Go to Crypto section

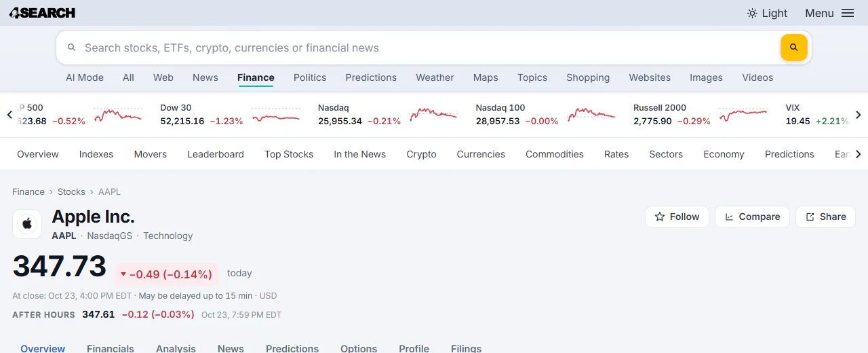click(x=421, y=154)
